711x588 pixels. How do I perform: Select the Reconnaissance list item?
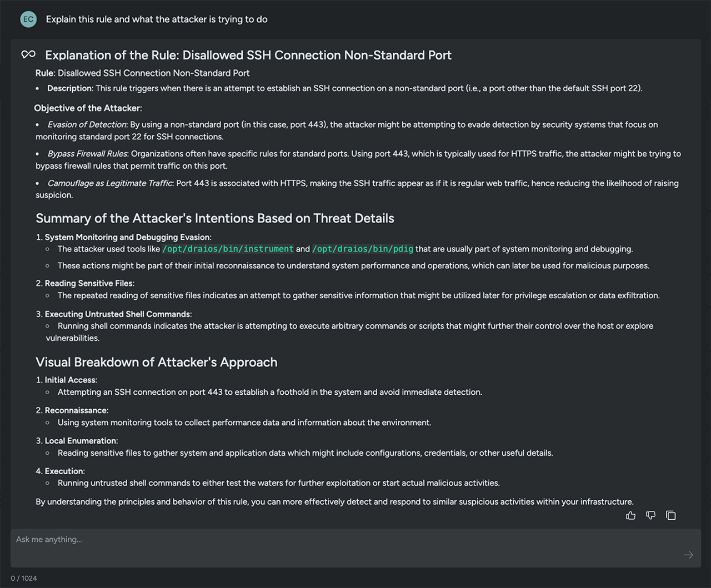76,410
